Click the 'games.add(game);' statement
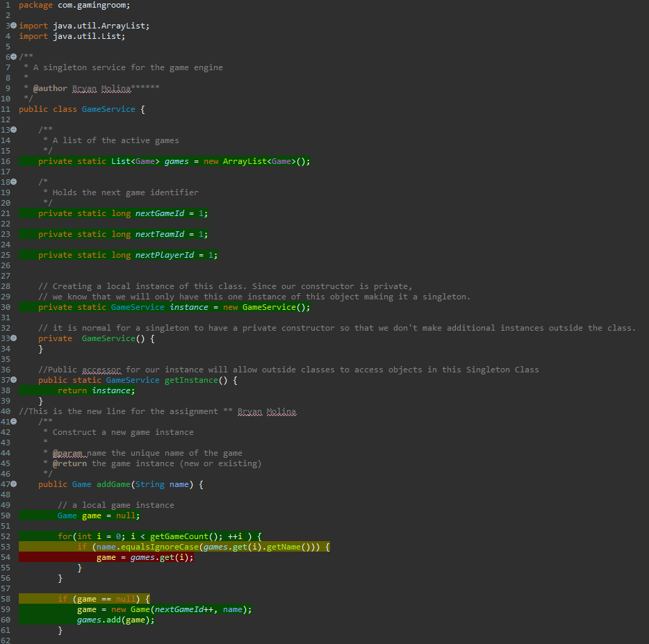Viewport: 649px width, 644px height. 115,620
